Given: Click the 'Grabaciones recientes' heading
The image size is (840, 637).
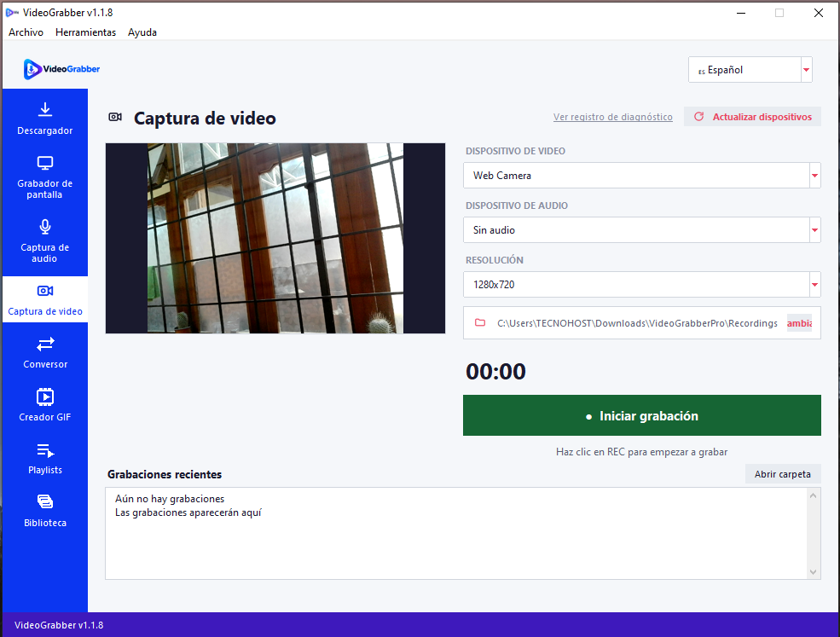Looking at the screenshot, I should point(165,474).
